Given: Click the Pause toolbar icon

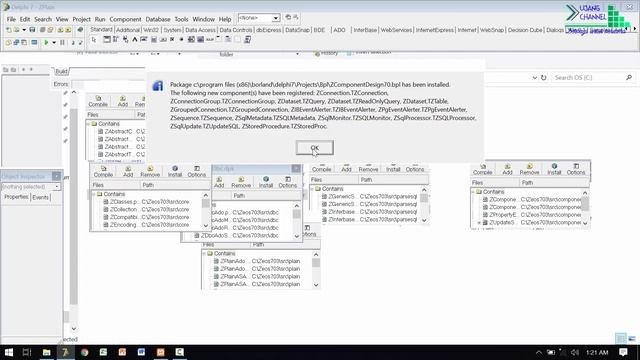Looking at the screenshot, I should point(62,42).
